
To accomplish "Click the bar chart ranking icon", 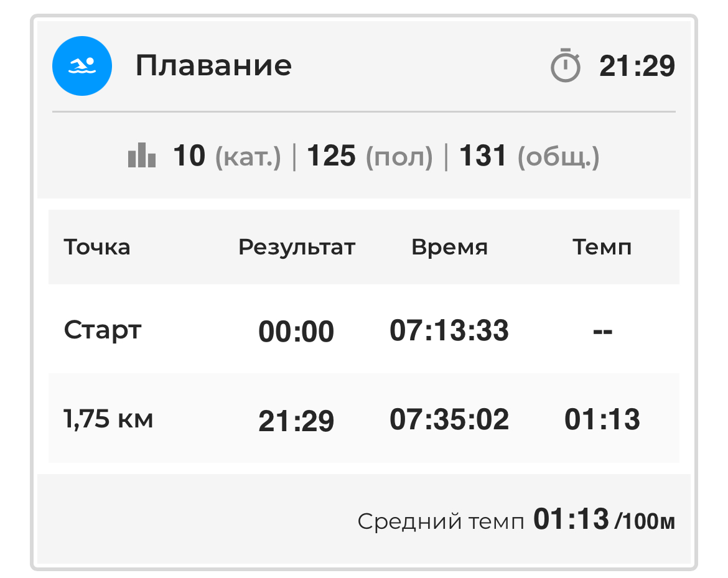I will [x=142, y=155].
